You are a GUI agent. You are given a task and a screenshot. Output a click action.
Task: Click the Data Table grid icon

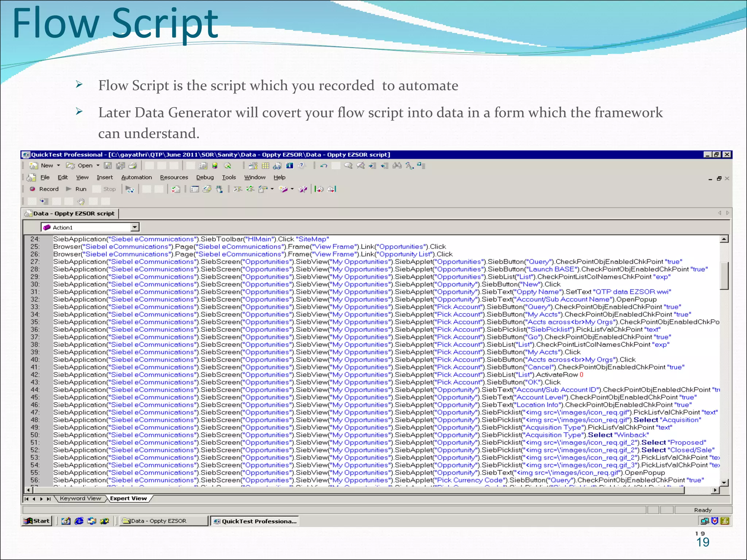tap(266, 166)
